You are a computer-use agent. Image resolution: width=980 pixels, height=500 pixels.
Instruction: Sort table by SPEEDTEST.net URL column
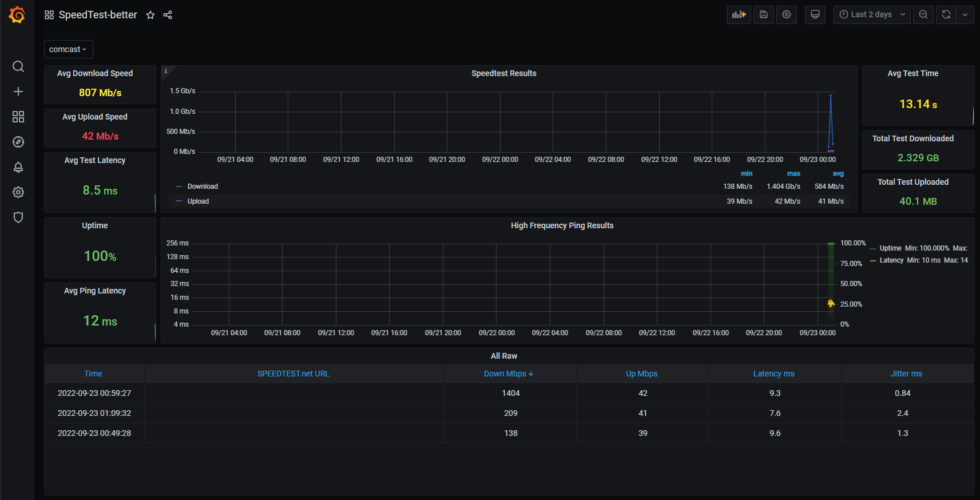293,374
